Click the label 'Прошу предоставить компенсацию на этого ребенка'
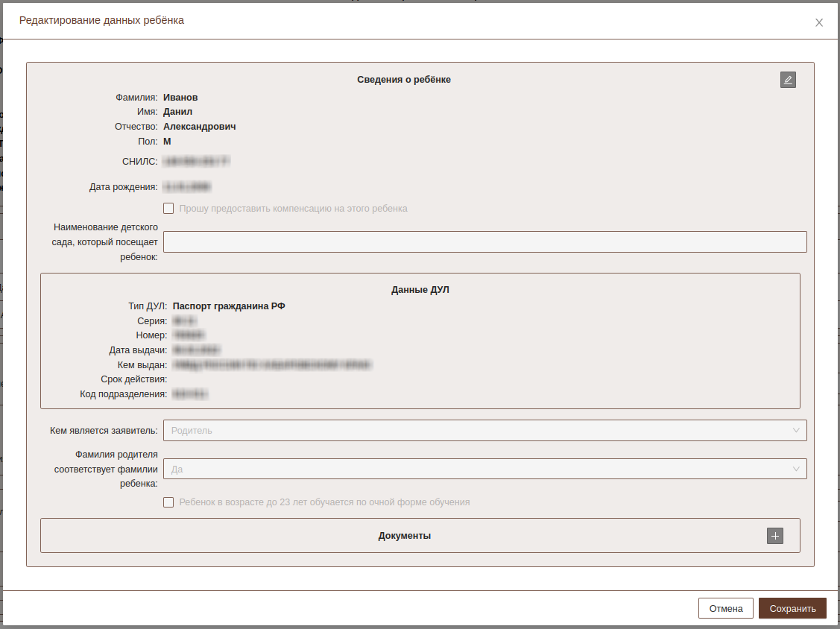Image resolution: width=840 pixels, height=629 pixels. [293, 209]
